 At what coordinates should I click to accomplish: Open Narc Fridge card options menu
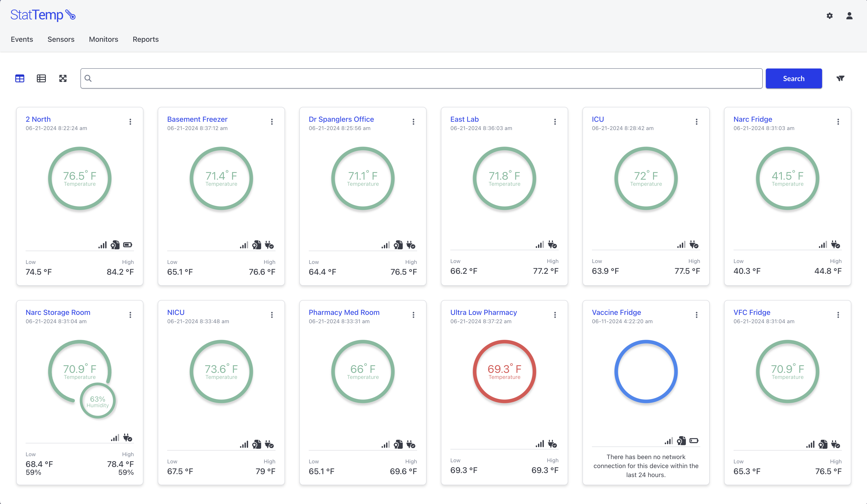[838, 122]
